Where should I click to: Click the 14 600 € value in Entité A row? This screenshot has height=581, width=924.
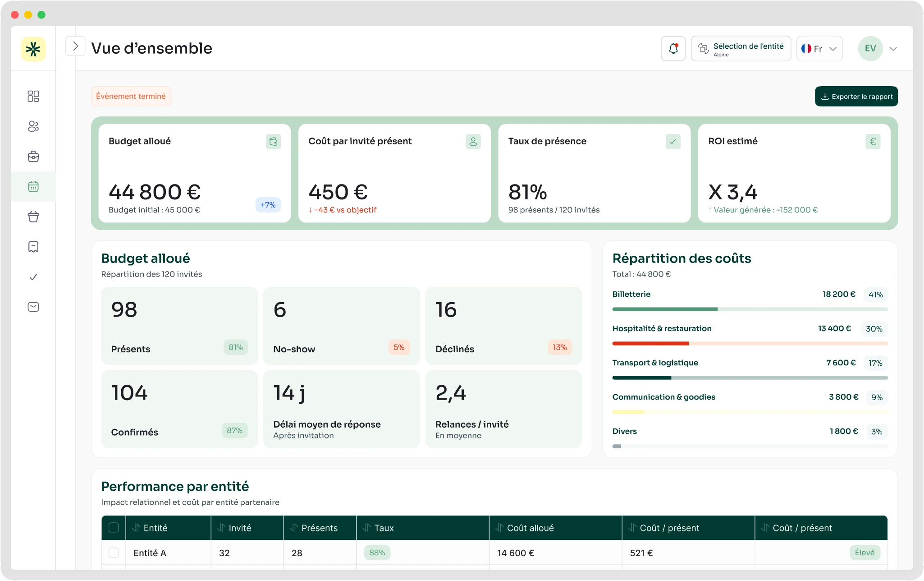tap(516, 553)
